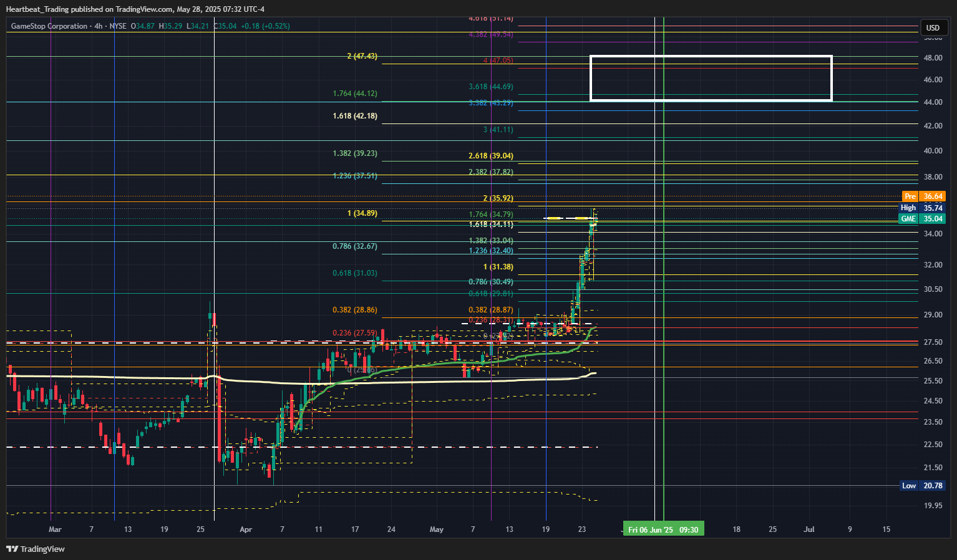The image size is (957, 560).
Task: Click the Low 20.78 price label
Action: (x=923, y=486)
